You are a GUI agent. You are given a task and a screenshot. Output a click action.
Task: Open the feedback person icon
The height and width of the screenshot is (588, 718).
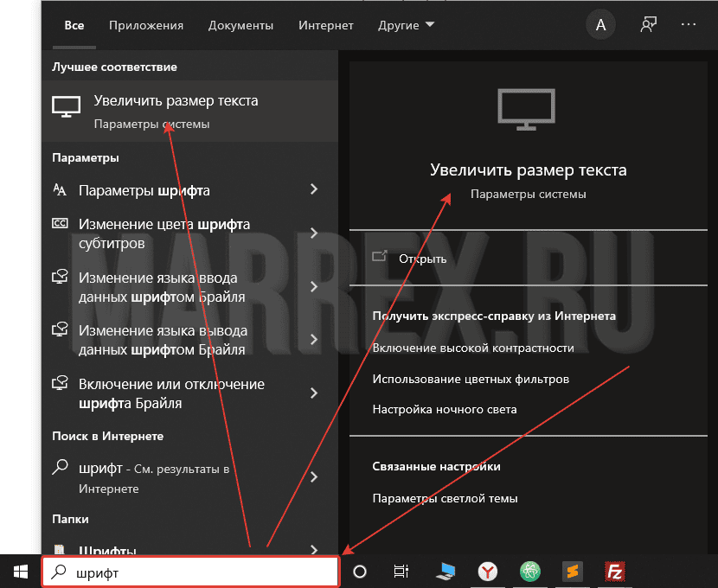649,25
